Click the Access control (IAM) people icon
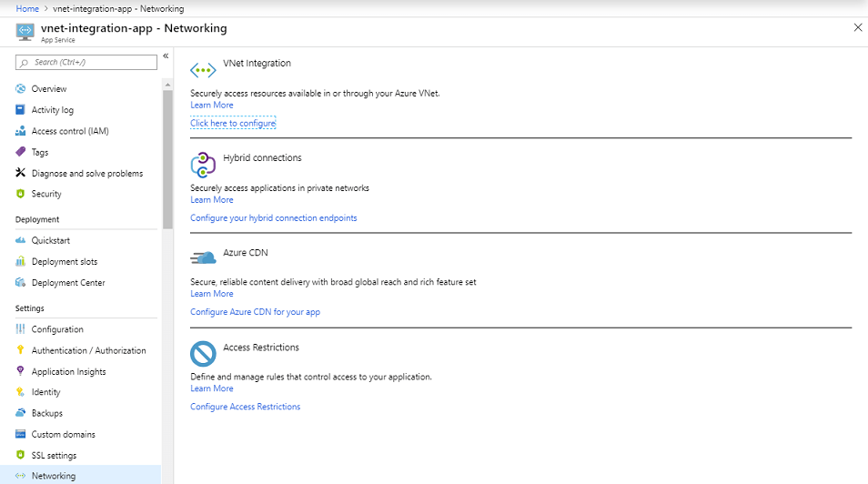 tap(21, 131)
